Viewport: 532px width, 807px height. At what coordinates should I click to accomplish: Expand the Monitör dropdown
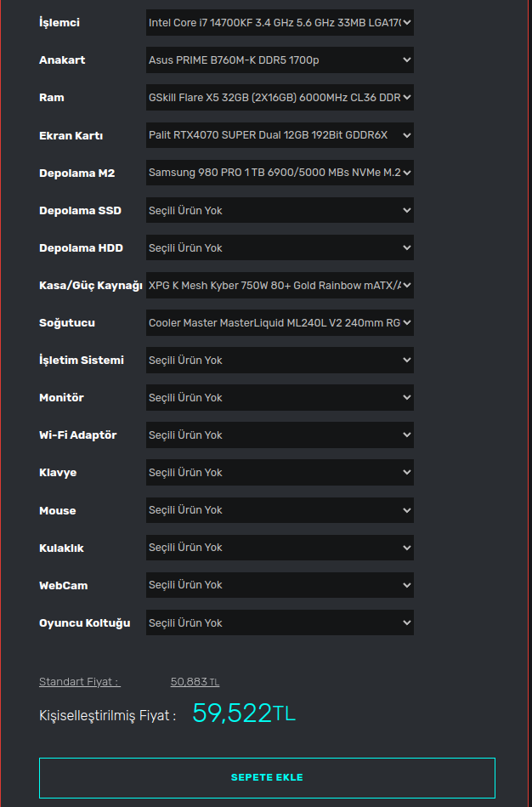click(280, 397)
